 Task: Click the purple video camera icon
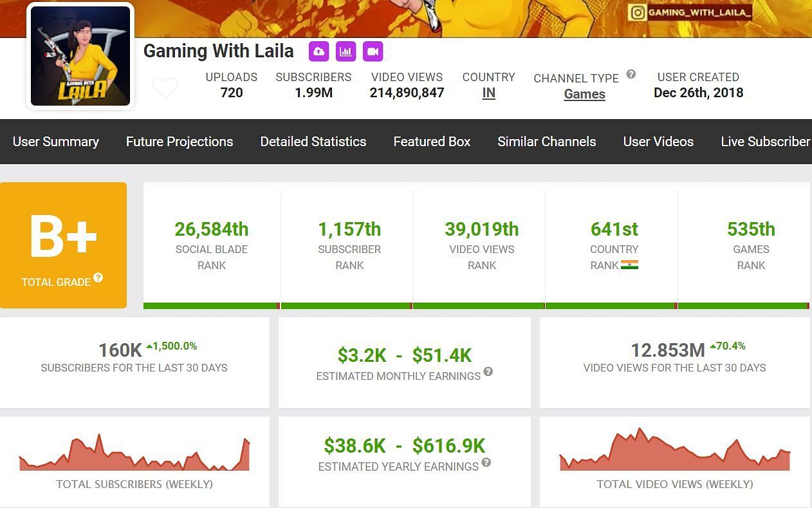[373, 52]
